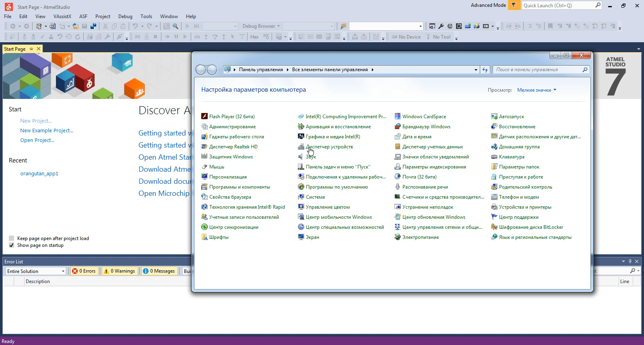
Task: Click the No Tool toolbar button
Action: click(438, 37)
